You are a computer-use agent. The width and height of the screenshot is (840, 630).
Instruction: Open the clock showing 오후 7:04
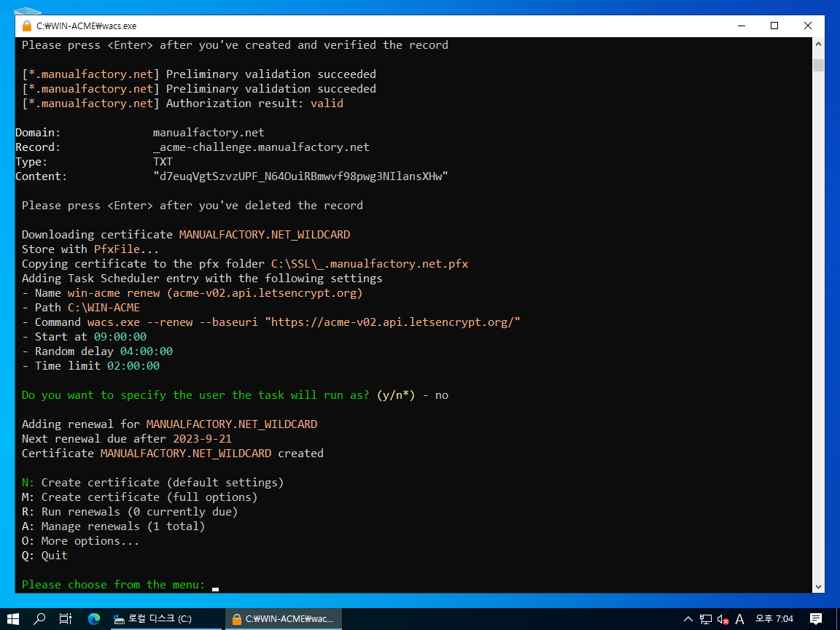pos(774,619)
